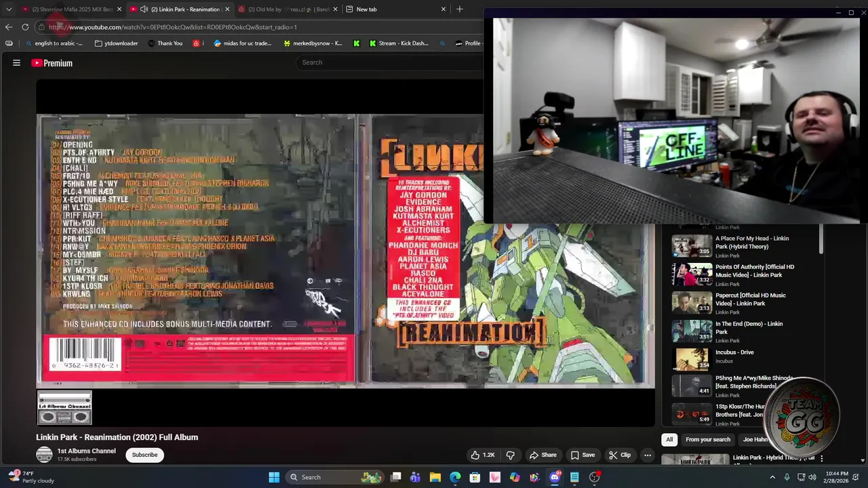Go back with the browser back arrow
This screenshot has width=868, height=488.
pos(9,27)
